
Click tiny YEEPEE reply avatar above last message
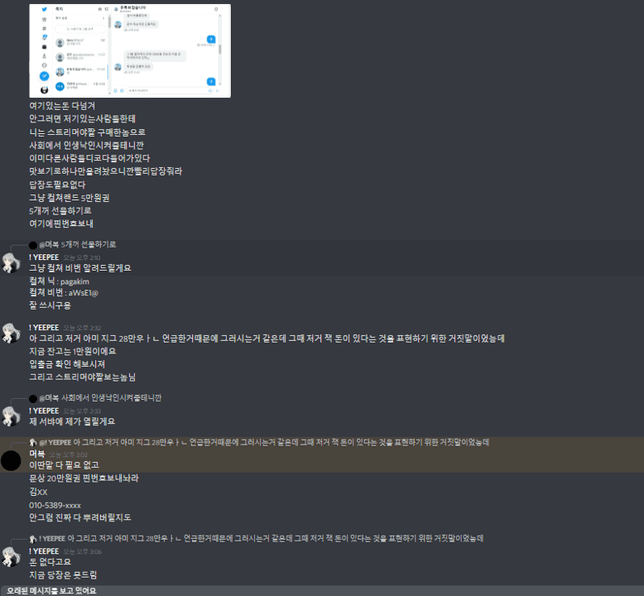33,538
